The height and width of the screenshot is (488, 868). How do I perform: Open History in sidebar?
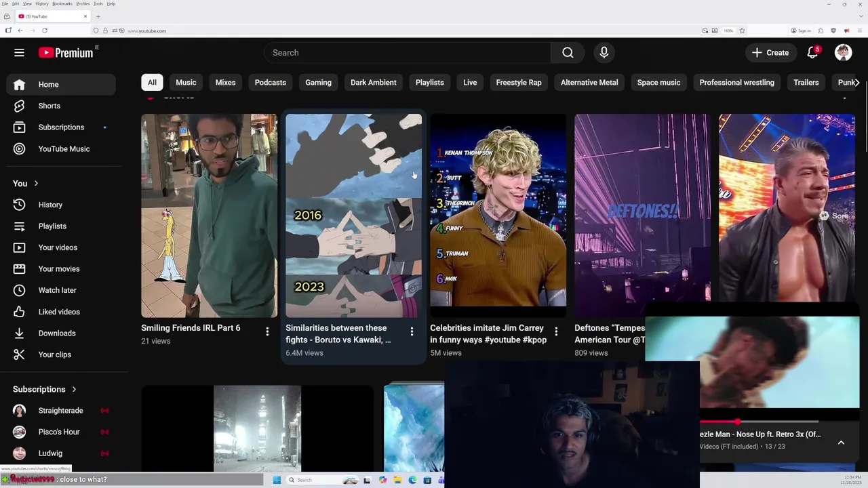pyautogui.click(x=61, y=205)
